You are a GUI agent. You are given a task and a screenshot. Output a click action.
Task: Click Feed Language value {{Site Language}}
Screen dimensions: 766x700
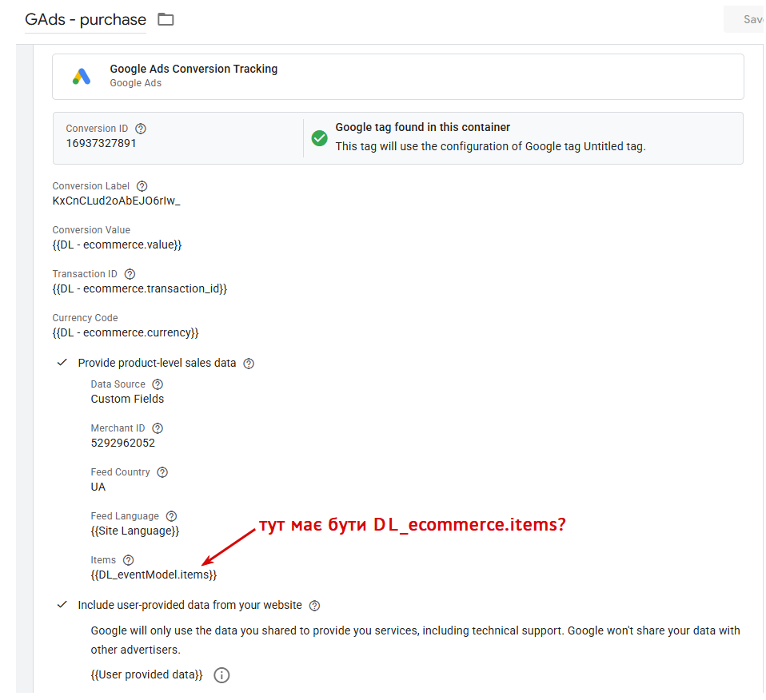pos(135,531)
